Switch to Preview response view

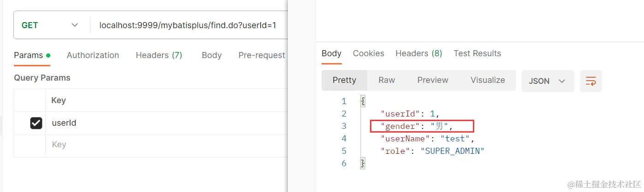coord(433,80)
